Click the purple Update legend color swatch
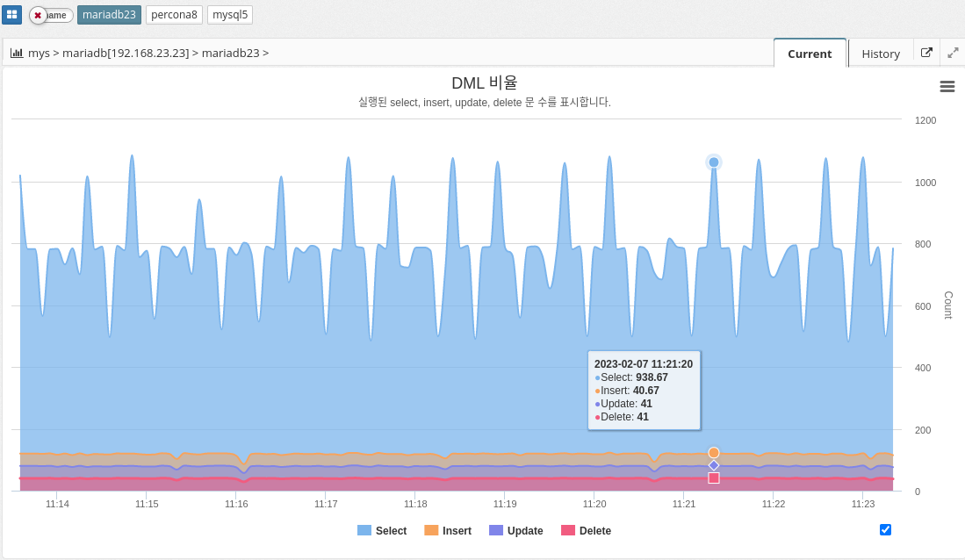 pos(496,530)
